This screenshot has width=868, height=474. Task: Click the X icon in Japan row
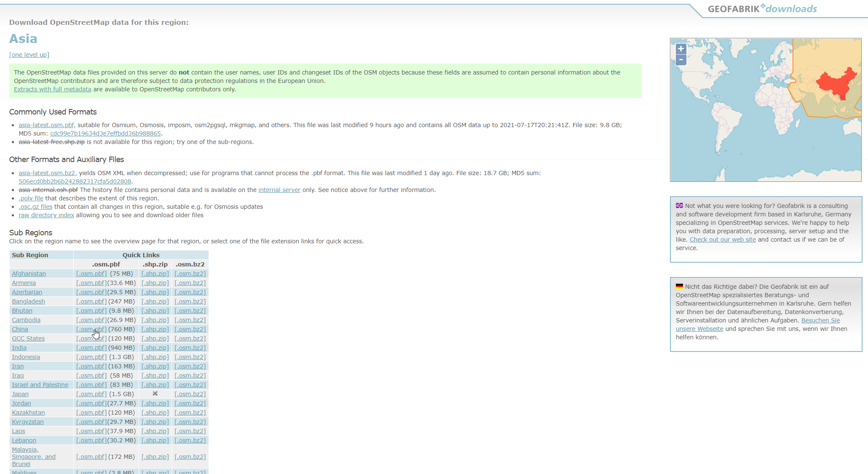155,394
